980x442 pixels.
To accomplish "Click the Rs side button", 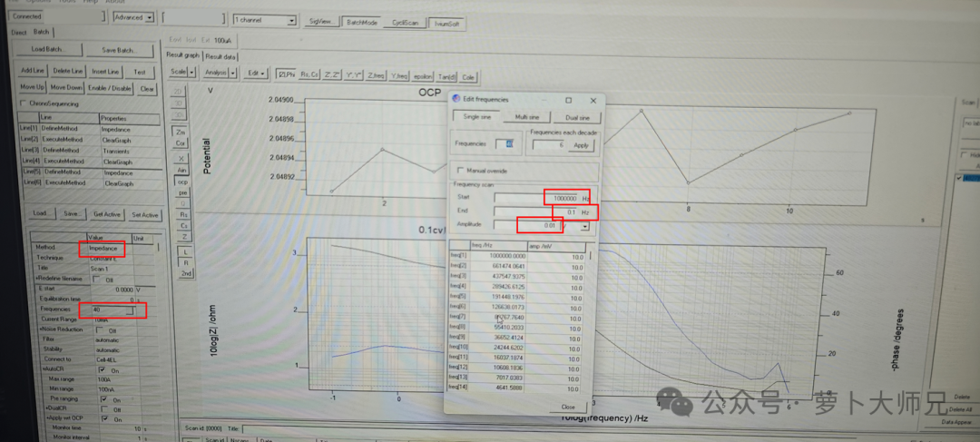I will coord(183,214).
